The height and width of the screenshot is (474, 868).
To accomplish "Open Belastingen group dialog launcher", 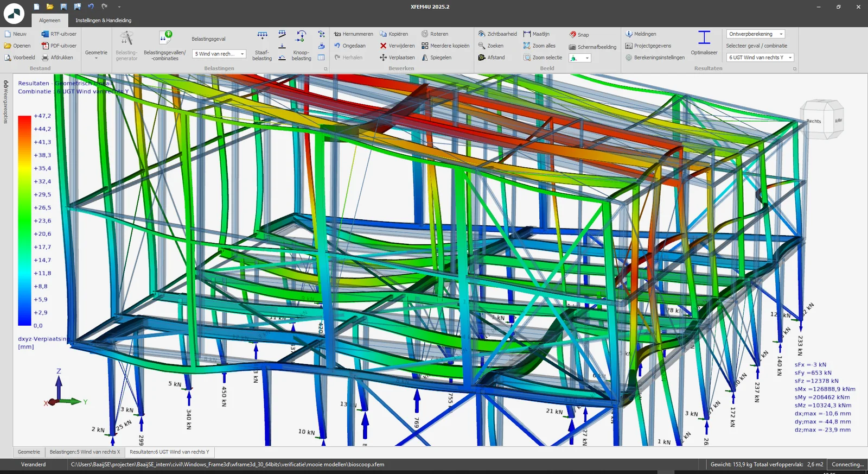I will point(325,69).
